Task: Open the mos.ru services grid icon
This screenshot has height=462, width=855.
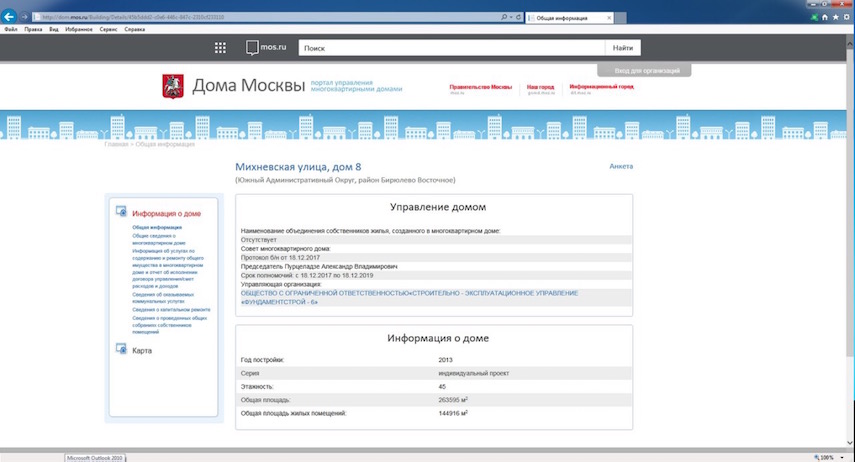Action: click(221, 47)
